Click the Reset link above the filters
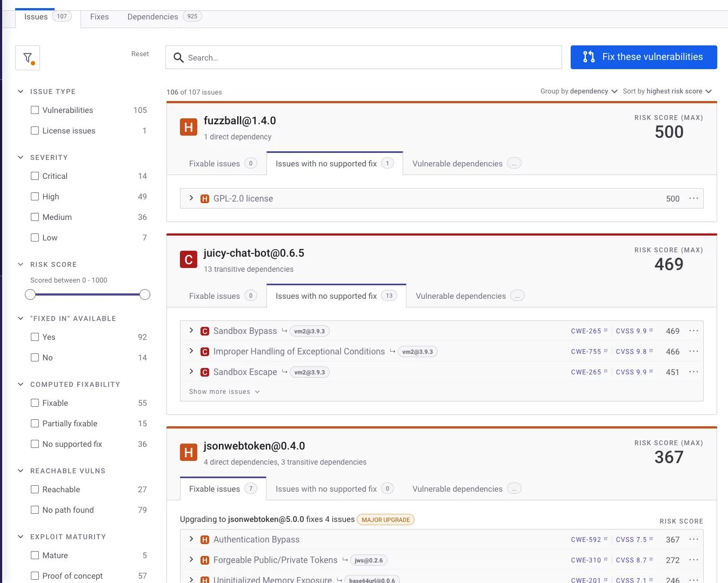 pos(140,53)
